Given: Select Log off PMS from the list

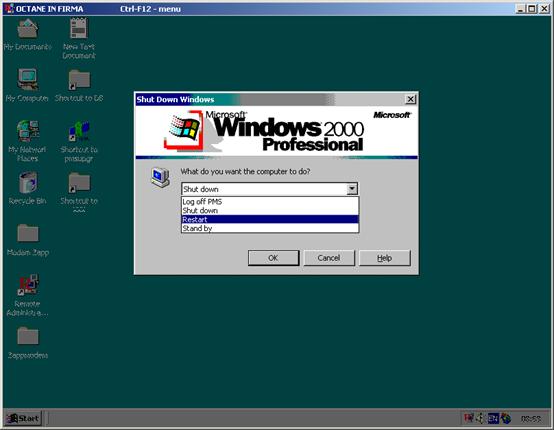Looking at the screenshot, I should [270, 201].
